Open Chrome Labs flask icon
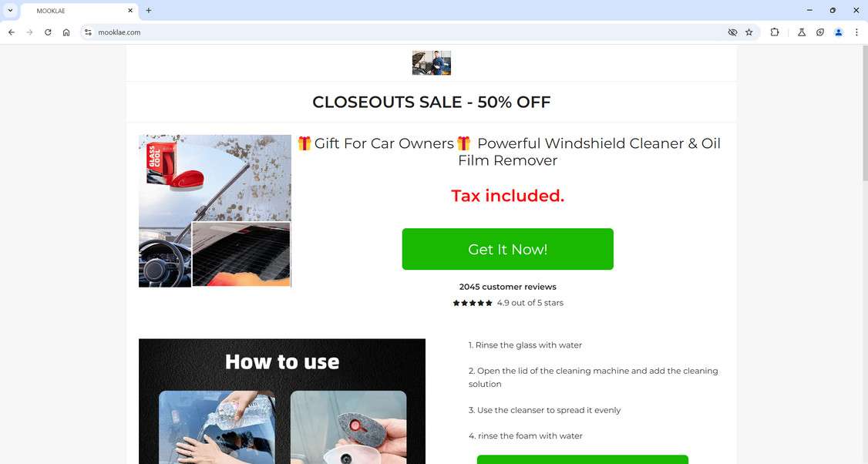 pyautogui.click(x=802, y=32)
